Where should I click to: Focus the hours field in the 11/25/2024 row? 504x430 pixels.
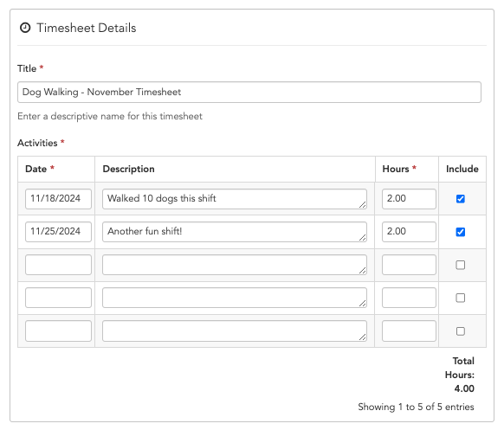coord(409,232)
